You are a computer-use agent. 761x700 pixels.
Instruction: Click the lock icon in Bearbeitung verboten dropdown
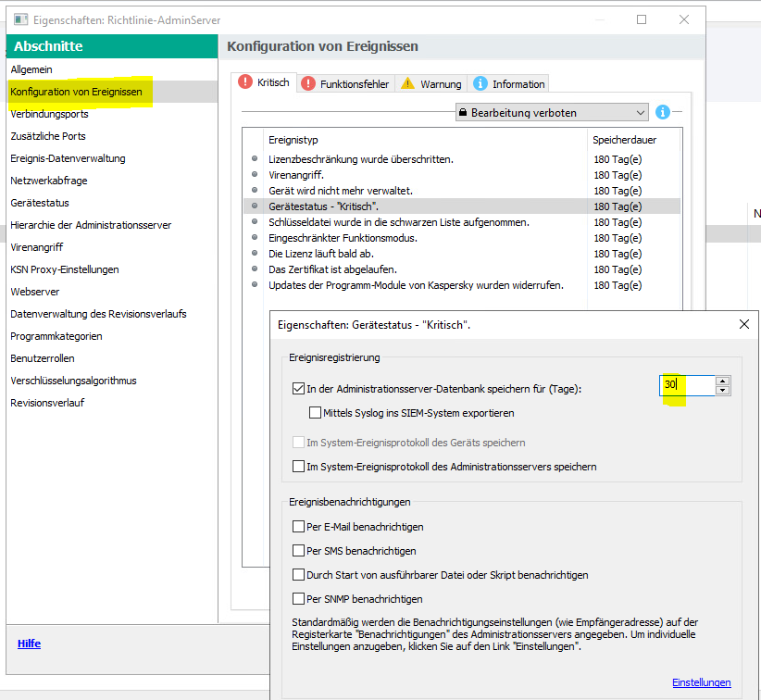(x=463, y=113)
